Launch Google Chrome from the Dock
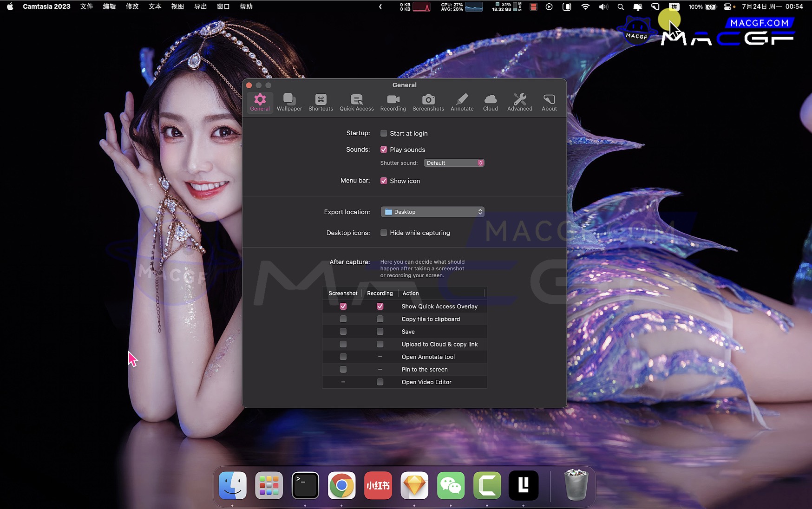Image resolution: width=812 pixels, height=509 pixels. pos(341,485)
